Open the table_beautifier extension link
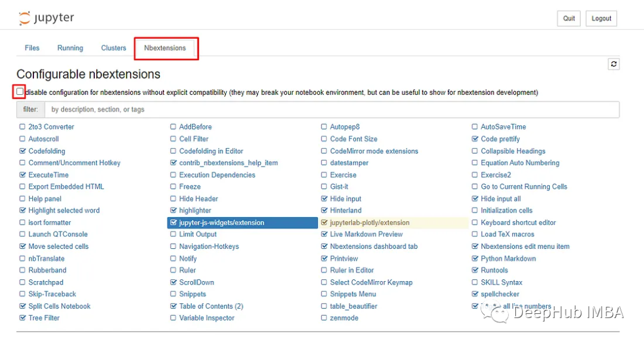 click(x=354, y=306)
